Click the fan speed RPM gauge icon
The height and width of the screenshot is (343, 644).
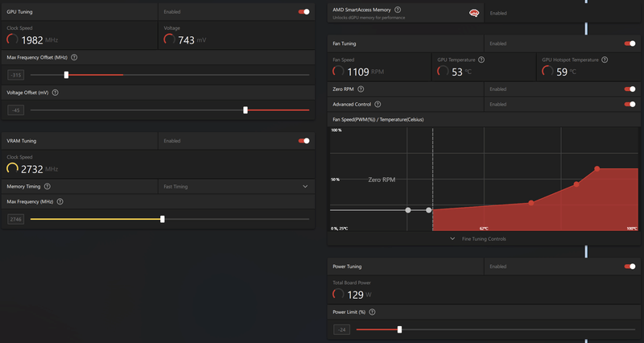pyautogui.click(x=338, y=71)
